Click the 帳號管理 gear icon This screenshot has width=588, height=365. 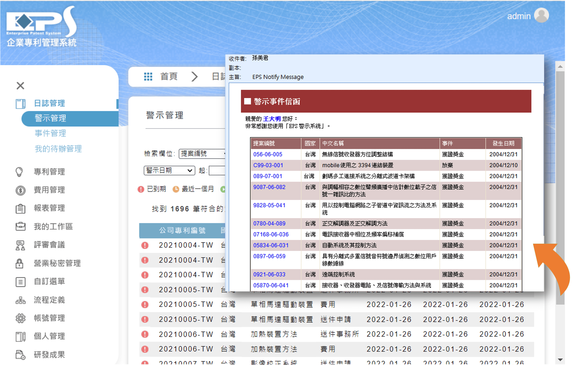(20, 318)
